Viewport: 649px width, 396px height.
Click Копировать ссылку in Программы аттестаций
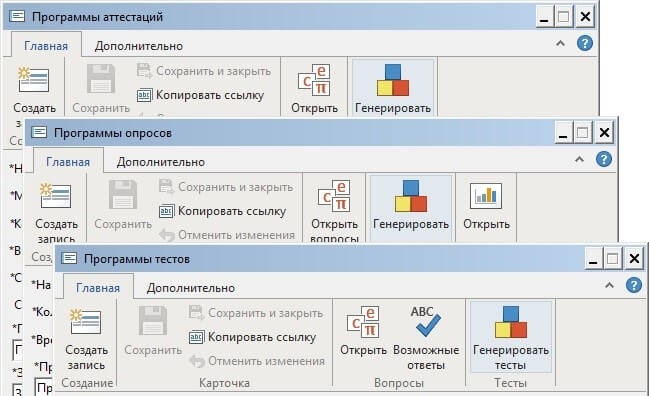click(200, 95)
